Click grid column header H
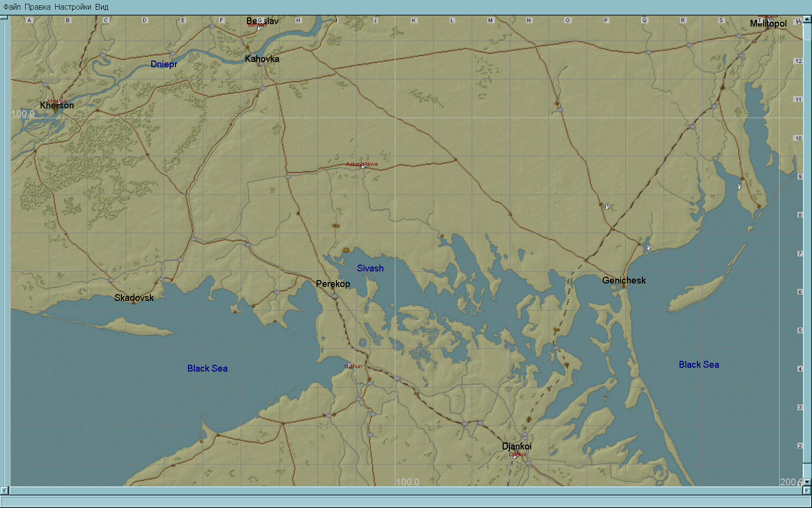 click(298, 20)
